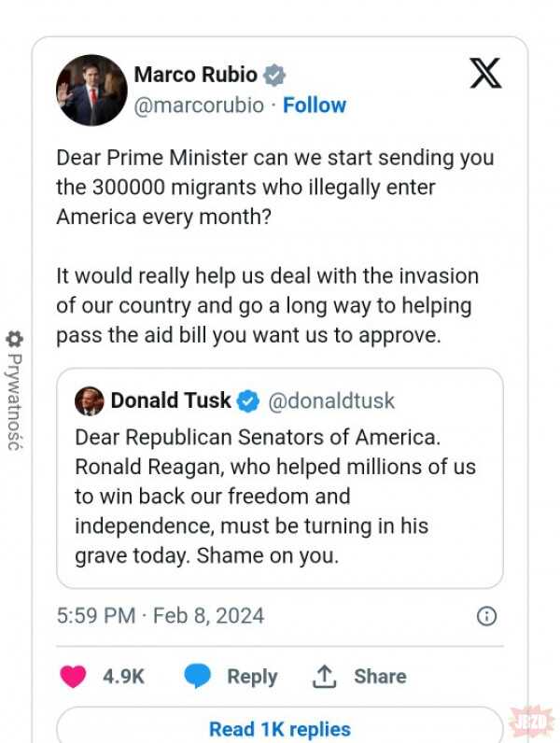Screen dimensions: 560x743
Task: Open the @donaldtusk handle
Action: click(331, 400)
